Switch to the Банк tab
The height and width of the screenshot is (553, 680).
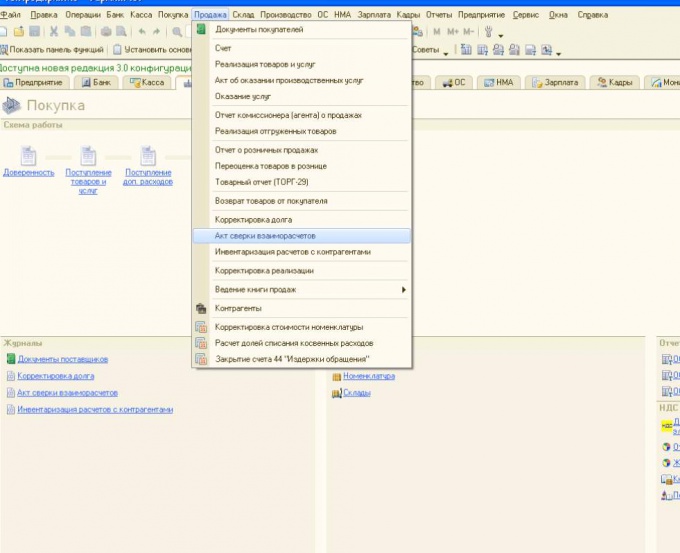click(96, 82)
